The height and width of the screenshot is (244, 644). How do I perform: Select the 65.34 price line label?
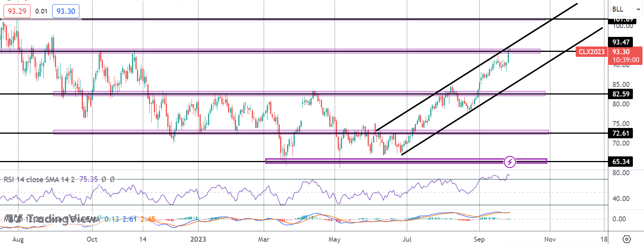click(621, 162)
